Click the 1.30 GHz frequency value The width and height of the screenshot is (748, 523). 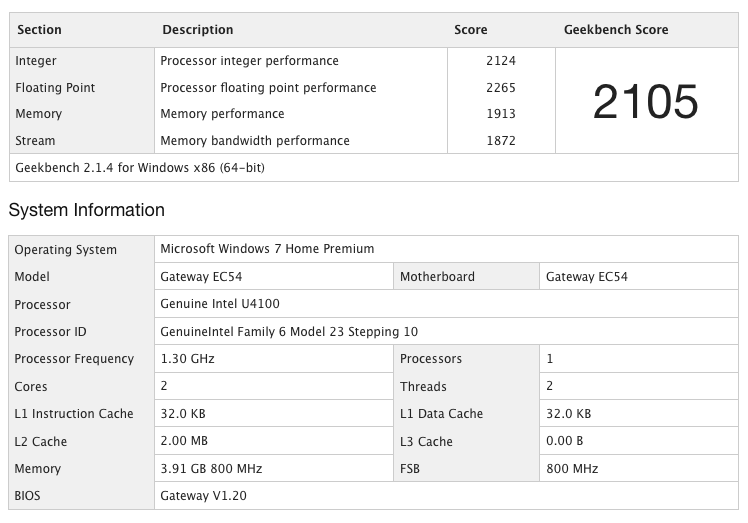[x=188, y=359]
